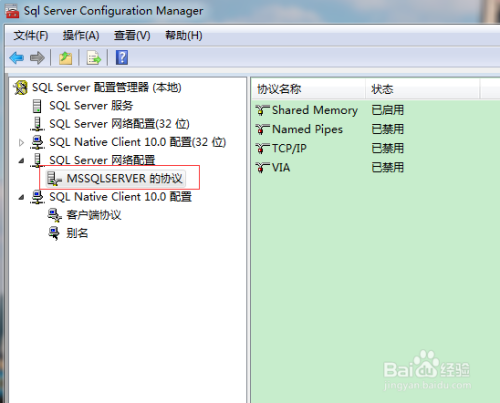Select the Shared Memory protocol row
The image size is (500, 403).
(315, 110)
